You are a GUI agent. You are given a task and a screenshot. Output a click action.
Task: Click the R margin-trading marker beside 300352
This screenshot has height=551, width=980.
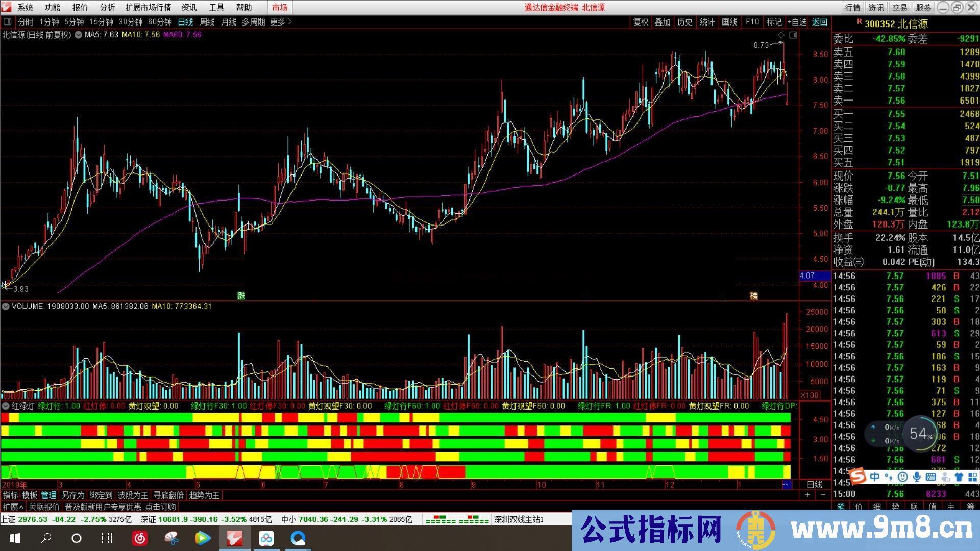click(859, 22)
